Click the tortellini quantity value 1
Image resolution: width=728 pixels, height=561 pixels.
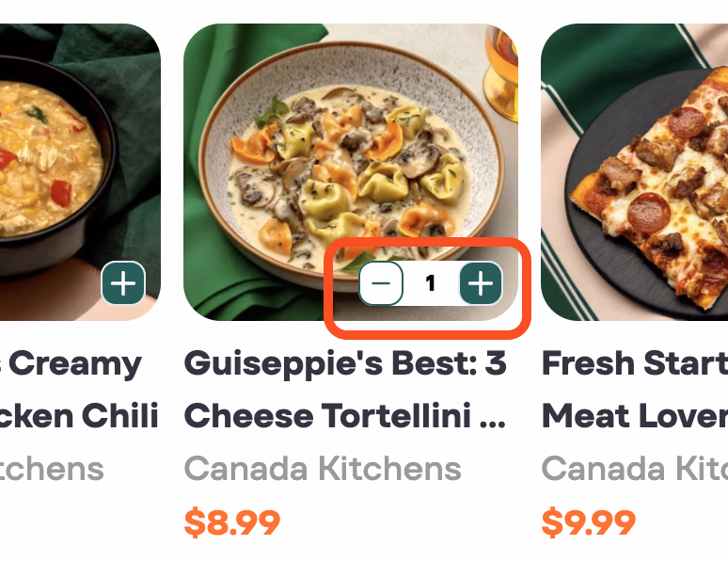pos(431,283)
